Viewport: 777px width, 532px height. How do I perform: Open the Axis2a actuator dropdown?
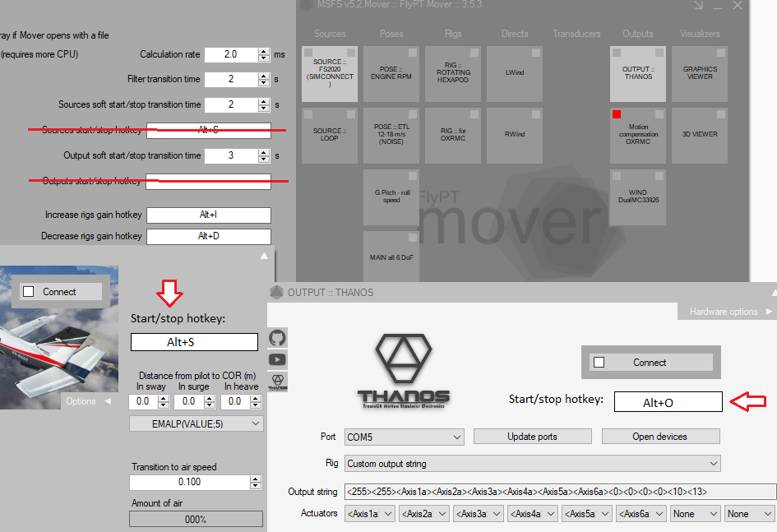[424, 514]
